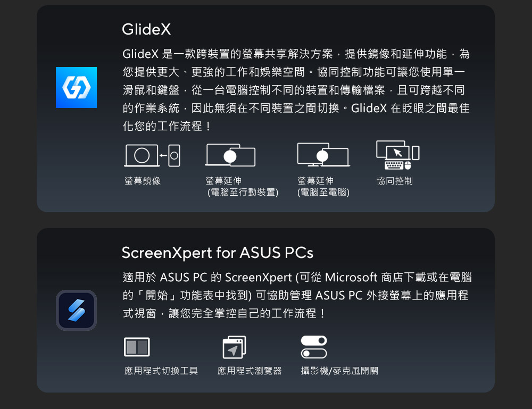Select the 螢幕鏡像 screen mirror icon
This screenshot has height=409, width=532.
152,155
